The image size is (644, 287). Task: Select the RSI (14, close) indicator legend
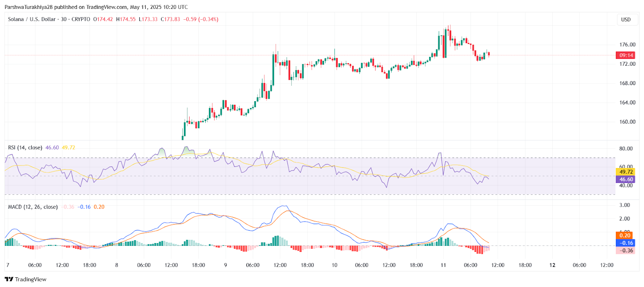click(25, 148)
